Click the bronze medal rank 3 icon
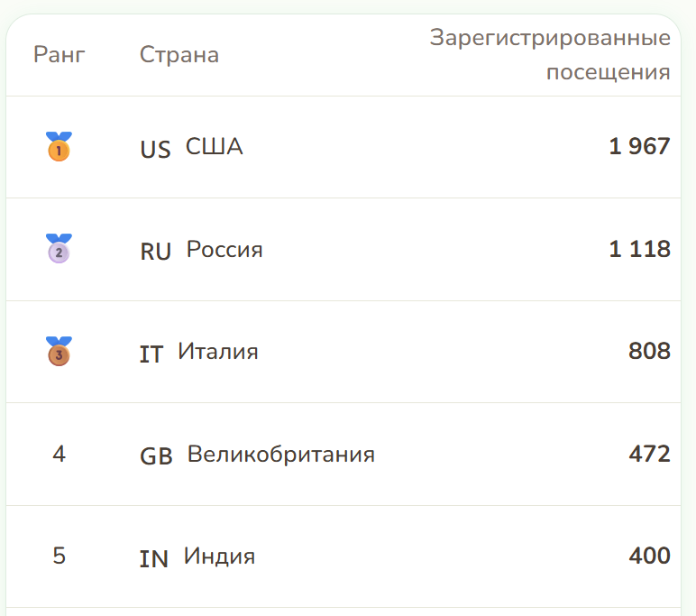 [59, 352]
